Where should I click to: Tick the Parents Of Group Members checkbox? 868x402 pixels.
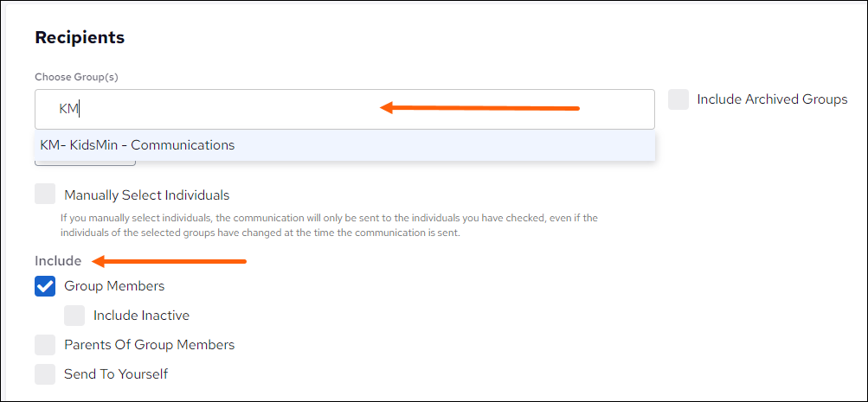[x=45, y=345]
